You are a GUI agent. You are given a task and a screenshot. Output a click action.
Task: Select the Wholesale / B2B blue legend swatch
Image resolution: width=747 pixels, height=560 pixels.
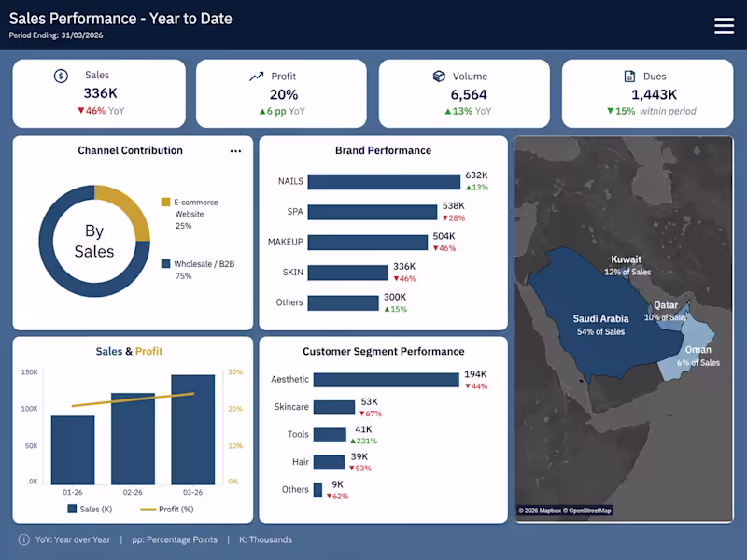pyautogui.click(x=165, y=264)
